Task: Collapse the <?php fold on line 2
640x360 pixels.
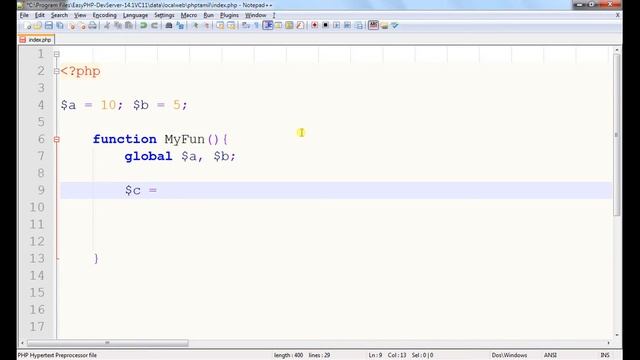Action: 57,71
